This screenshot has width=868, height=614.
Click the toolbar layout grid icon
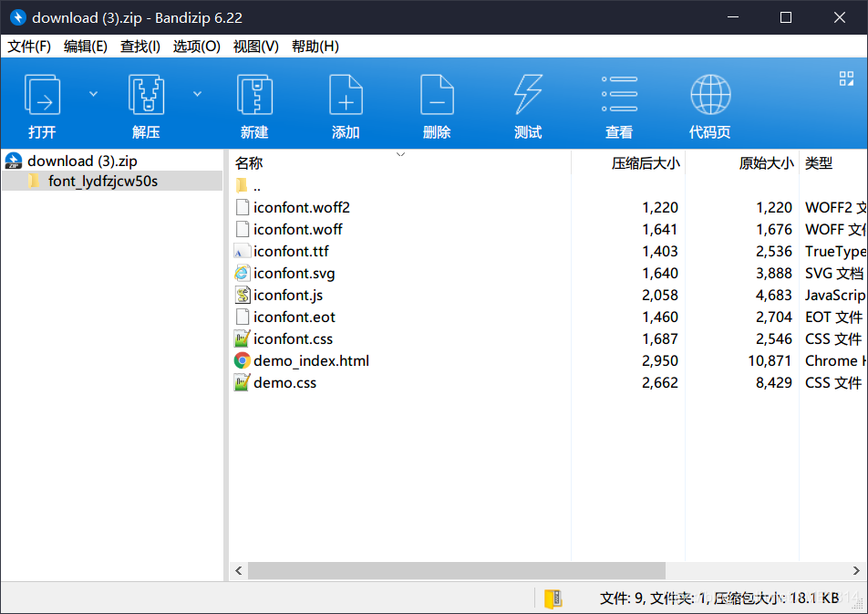[x=846, y=78]
